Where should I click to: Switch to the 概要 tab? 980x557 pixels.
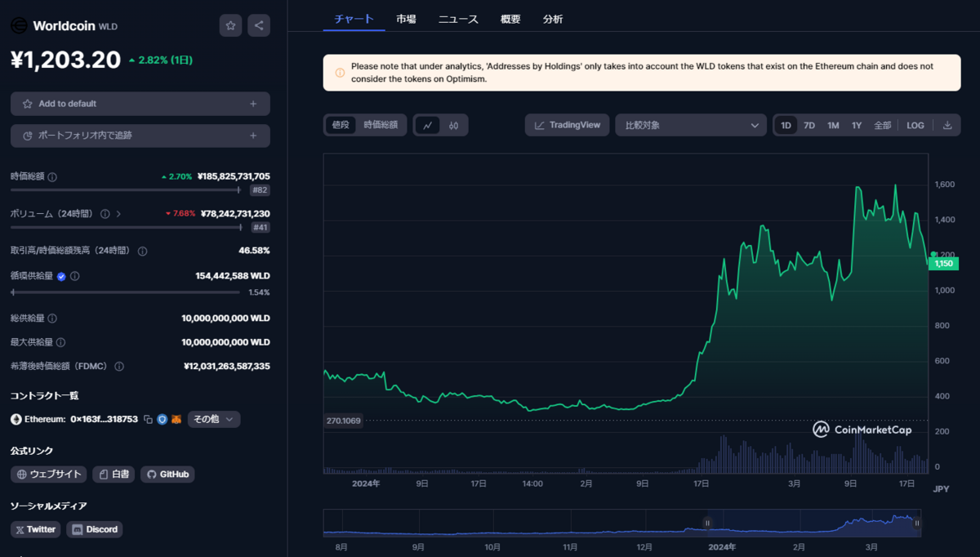(510, 19)
